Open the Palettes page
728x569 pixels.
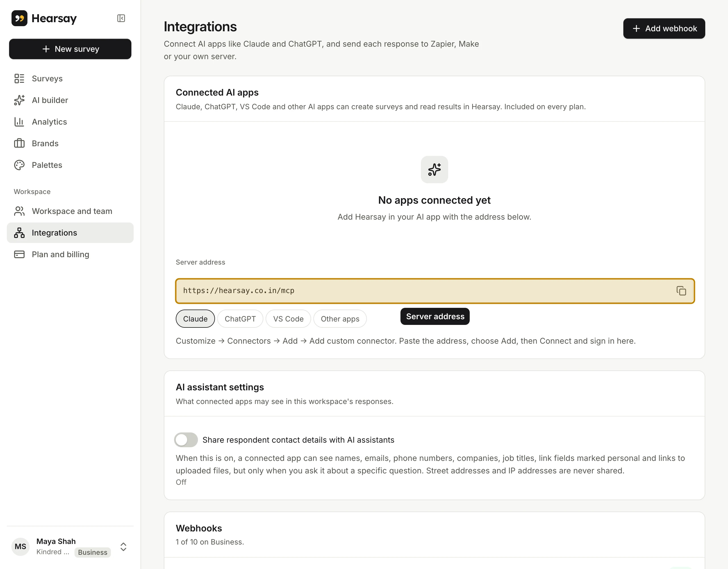[70, 165]
